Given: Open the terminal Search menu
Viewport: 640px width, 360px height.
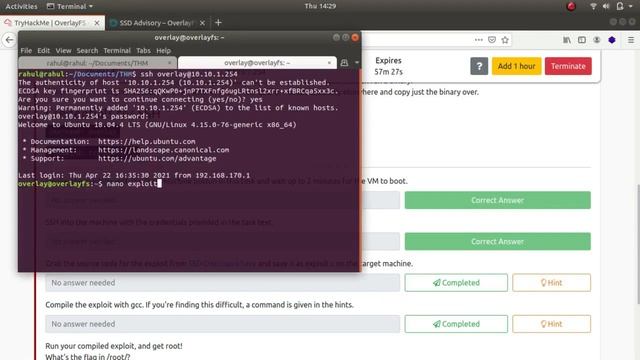Looking at the screenshot, I should (x=87, y=51).
